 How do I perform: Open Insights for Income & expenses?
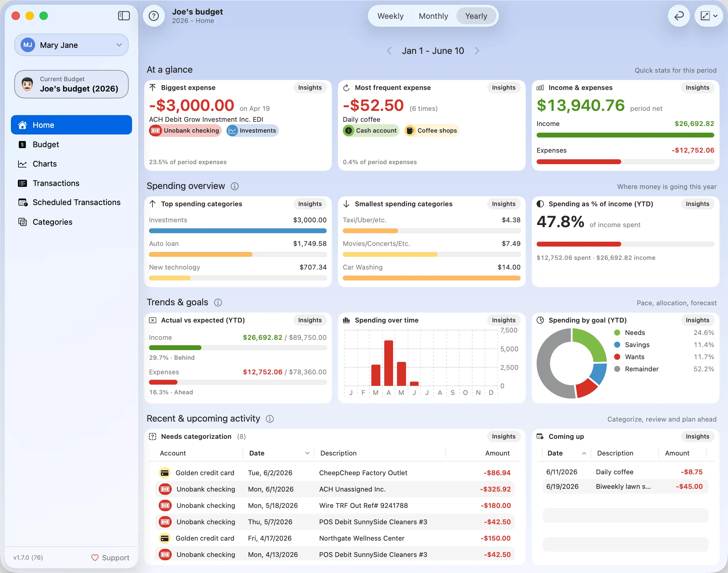click(697, 88)
